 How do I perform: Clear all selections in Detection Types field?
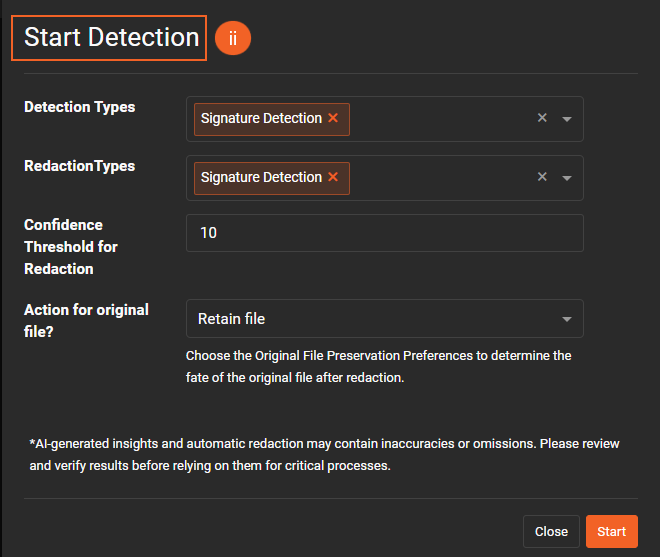[542, 118]
